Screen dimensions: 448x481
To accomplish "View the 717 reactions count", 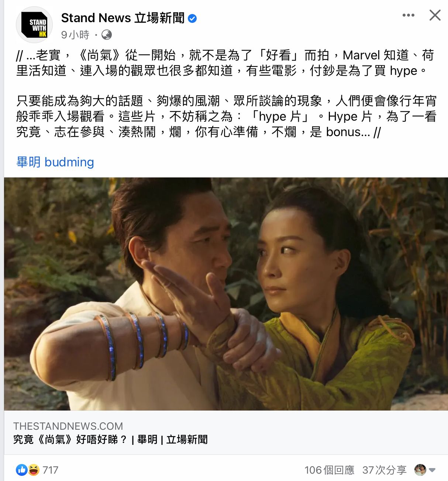I will coord(50,470).
